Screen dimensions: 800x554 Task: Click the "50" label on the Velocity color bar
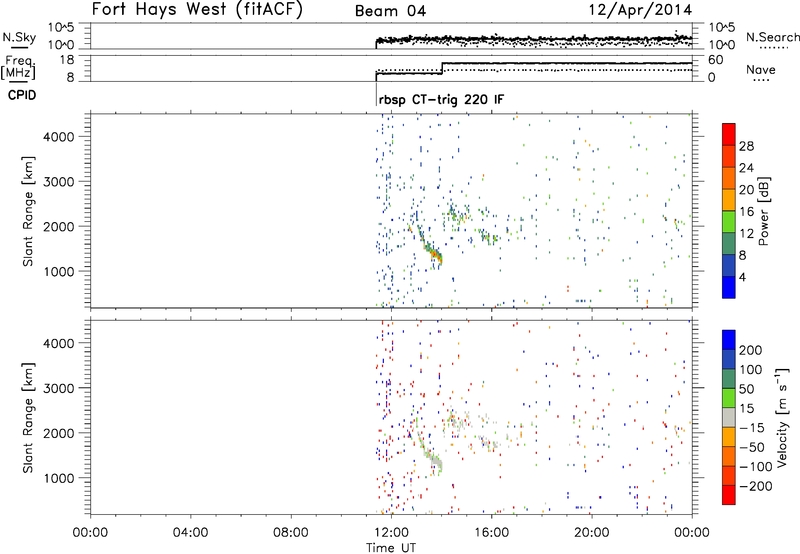(x=746, y=389)
